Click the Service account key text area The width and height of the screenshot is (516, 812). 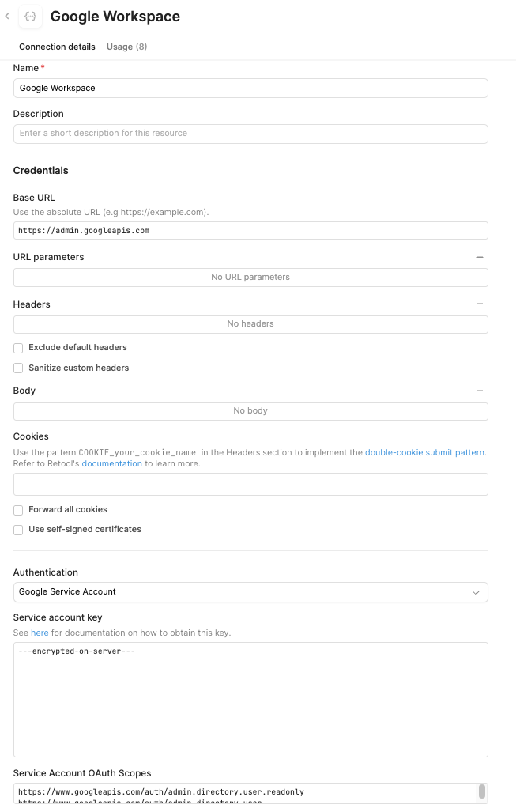click(250, 700)
